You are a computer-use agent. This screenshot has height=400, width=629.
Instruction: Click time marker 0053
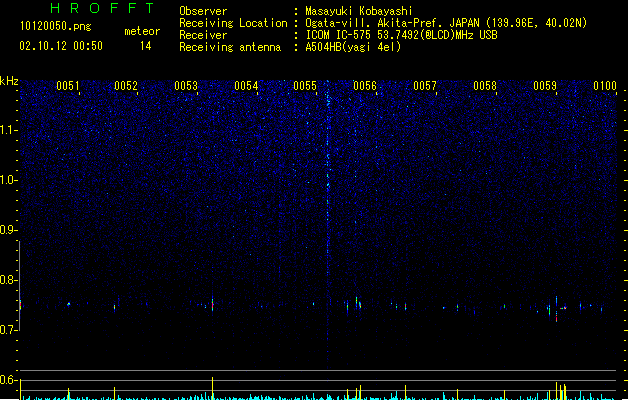point(186,86)
